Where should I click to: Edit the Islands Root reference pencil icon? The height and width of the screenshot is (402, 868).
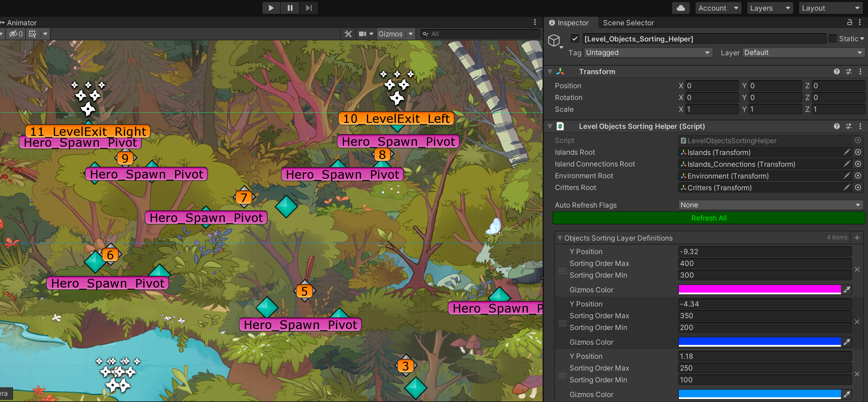[847, 152]
